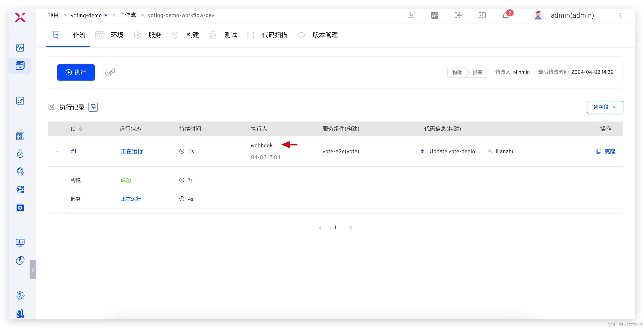Open the 列字段 column fields dropdown
This screenshot has height=328, width=644.
click(x=605, y=107)
